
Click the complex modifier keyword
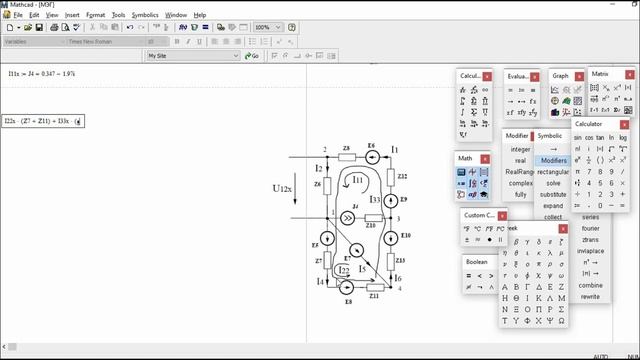point(520,183)
